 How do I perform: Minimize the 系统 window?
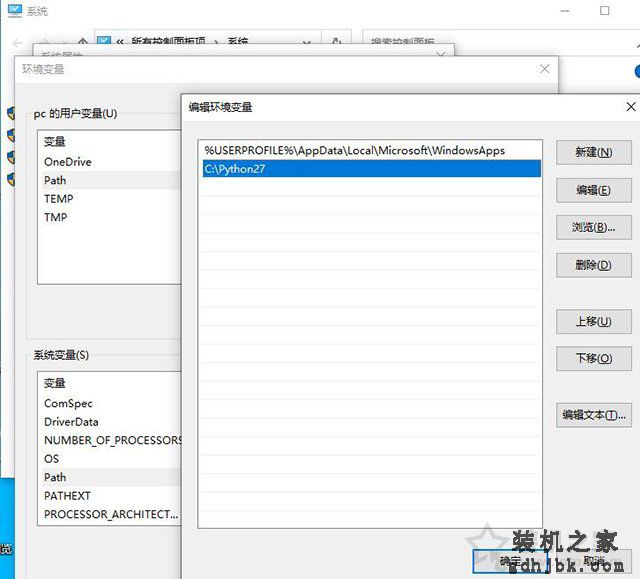[x=565, y=11]
